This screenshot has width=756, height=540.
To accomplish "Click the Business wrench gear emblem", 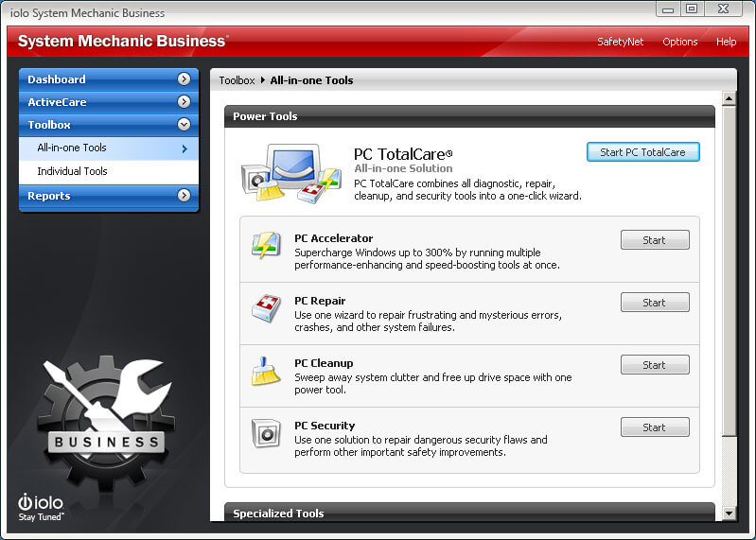I will click(x=106, y=420).
